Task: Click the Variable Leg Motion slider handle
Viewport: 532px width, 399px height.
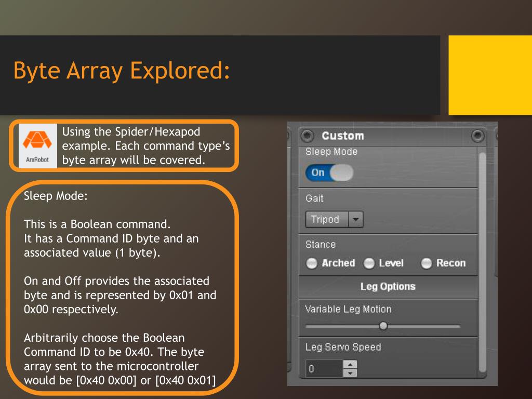Action: click(x=383, y=326)
